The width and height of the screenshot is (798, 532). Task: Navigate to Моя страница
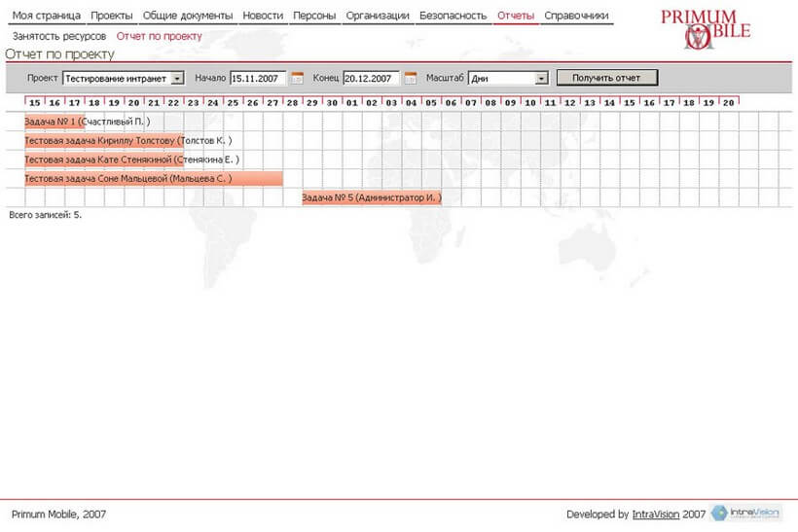click(x=47, y=16)
